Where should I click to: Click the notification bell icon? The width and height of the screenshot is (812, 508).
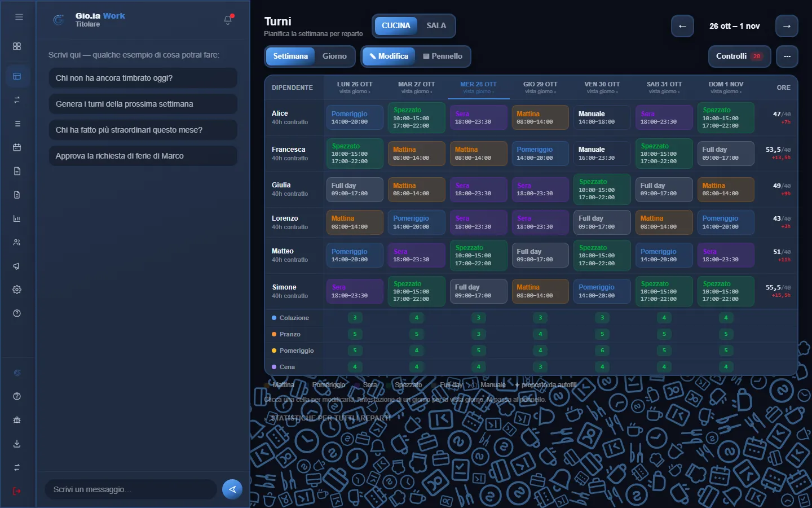(x=228, y=20)
